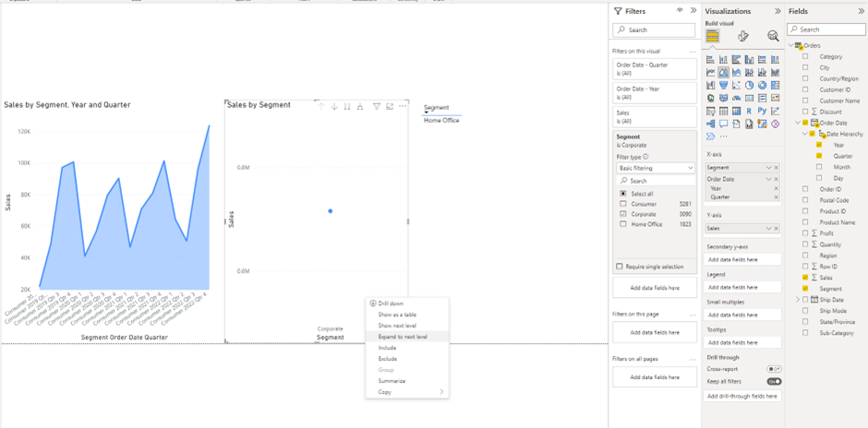This screenshot has height=428, width=868.
Task: Click Focus mode icon on Sales by Segment
Action: pyautogui.click(x=390, y=106)
